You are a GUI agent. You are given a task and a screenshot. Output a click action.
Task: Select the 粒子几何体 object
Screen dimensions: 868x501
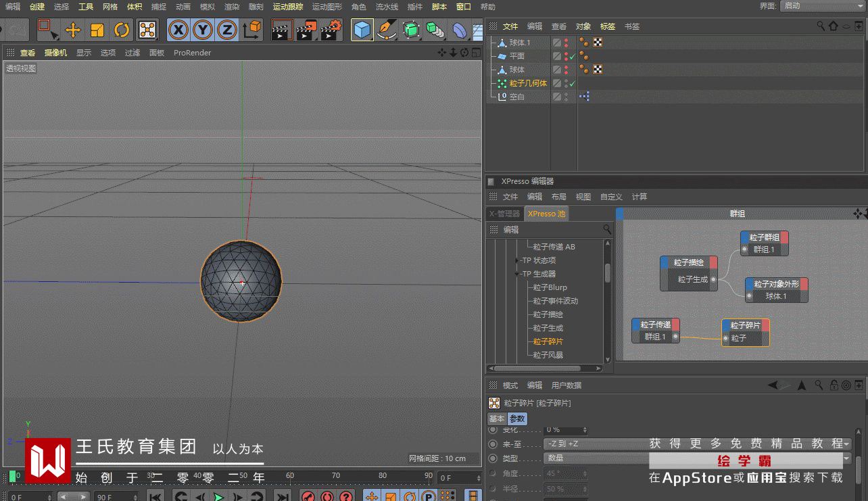click(x=528, y=83)
